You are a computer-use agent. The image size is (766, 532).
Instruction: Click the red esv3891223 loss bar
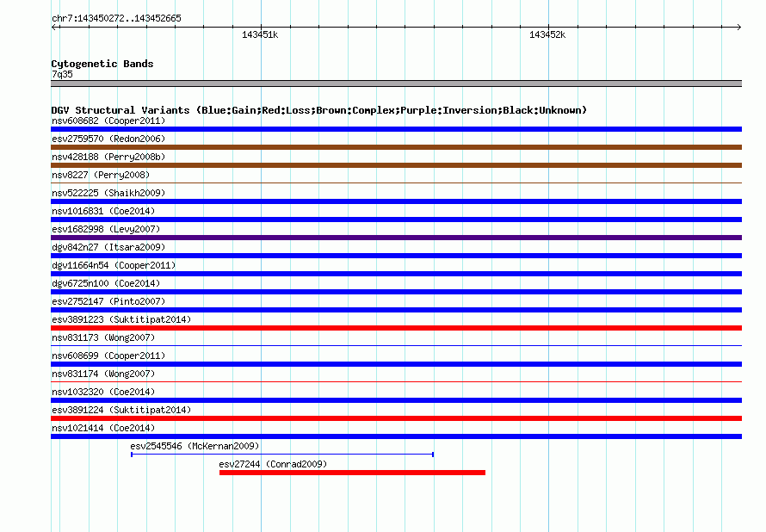(396, 328)
